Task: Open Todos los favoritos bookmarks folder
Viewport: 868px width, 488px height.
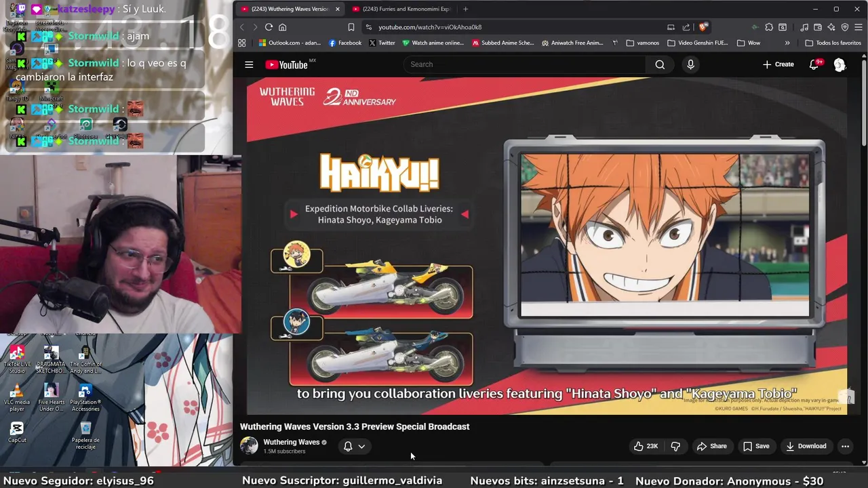Action: click(833, 43)
